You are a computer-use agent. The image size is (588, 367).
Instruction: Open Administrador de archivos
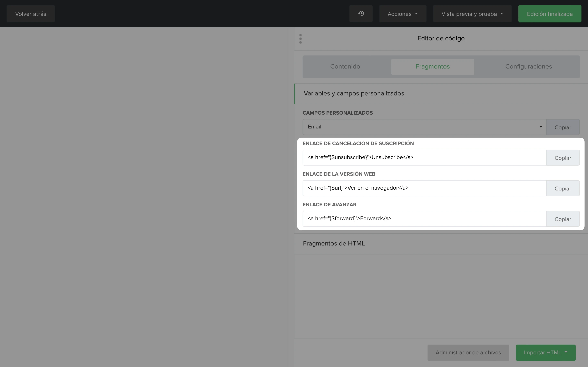[468, 353]
